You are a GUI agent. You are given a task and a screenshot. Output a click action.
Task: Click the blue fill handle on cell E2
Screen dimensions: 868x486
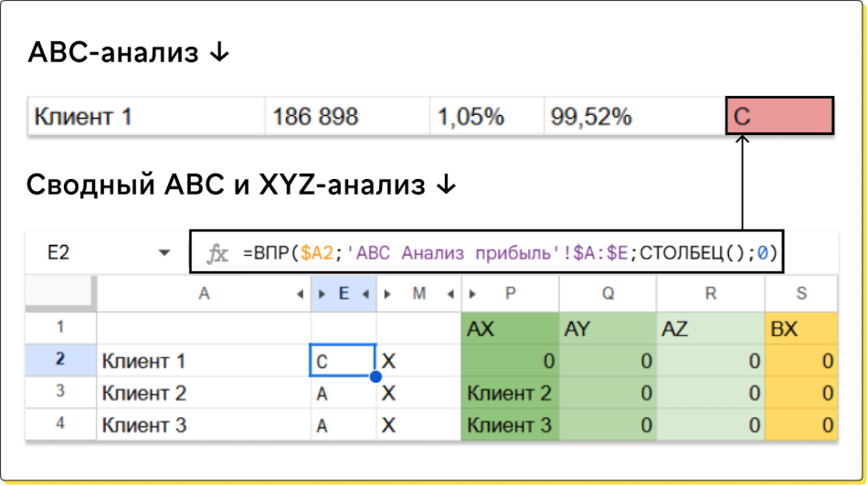click(x=375, y=376)
